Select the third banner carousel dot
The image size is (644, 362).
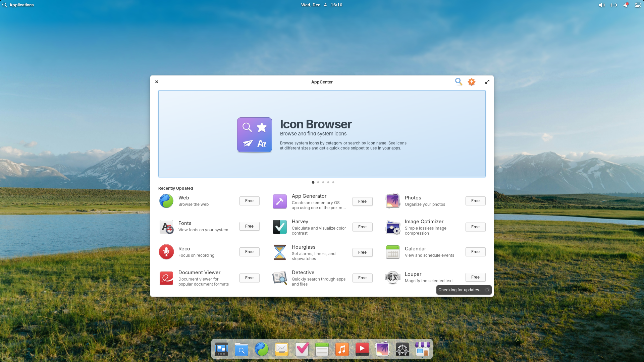pyautogui.click(x=323, y=182)
